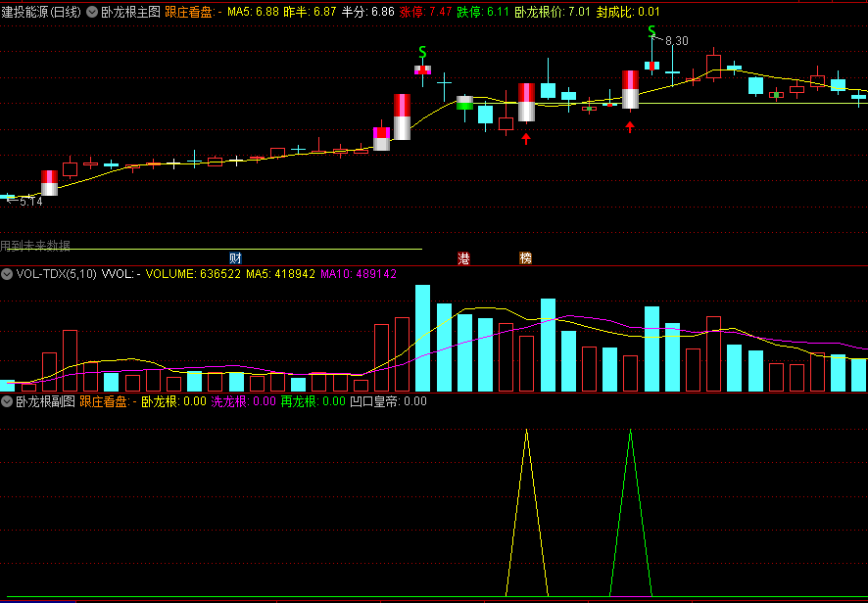868x603 pixels.
Task: Click the yellow 卧龙根 spike peak
Action: [526, 431]
